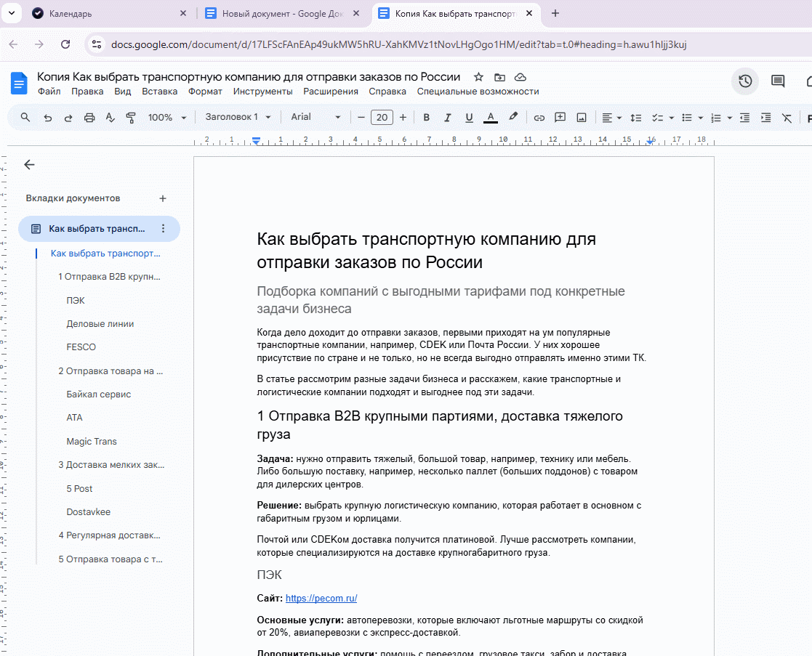This screenshot has height=656, width=812.
Task: Move document to folder icon
Action: (499, 77)
